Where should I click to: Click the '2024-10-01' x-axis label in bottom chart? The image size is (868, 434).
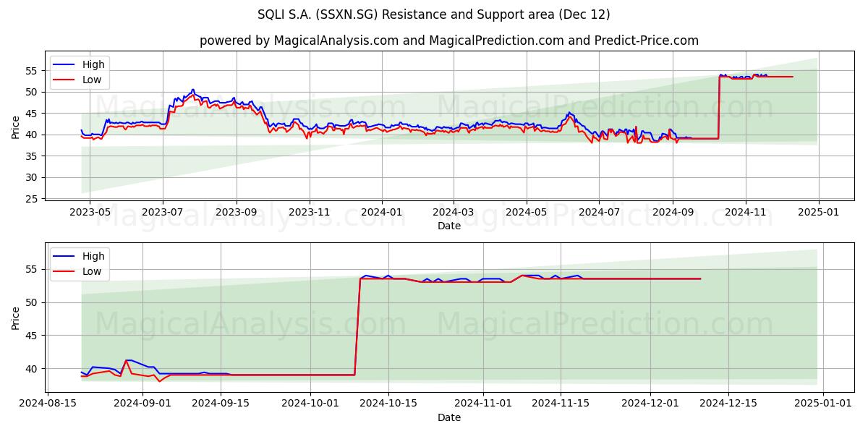[310, 404]
